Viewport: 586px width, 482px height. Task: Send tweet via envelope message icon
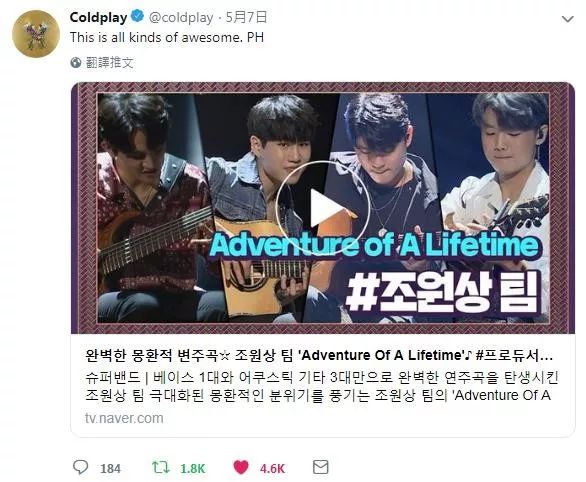pos(321,467)
